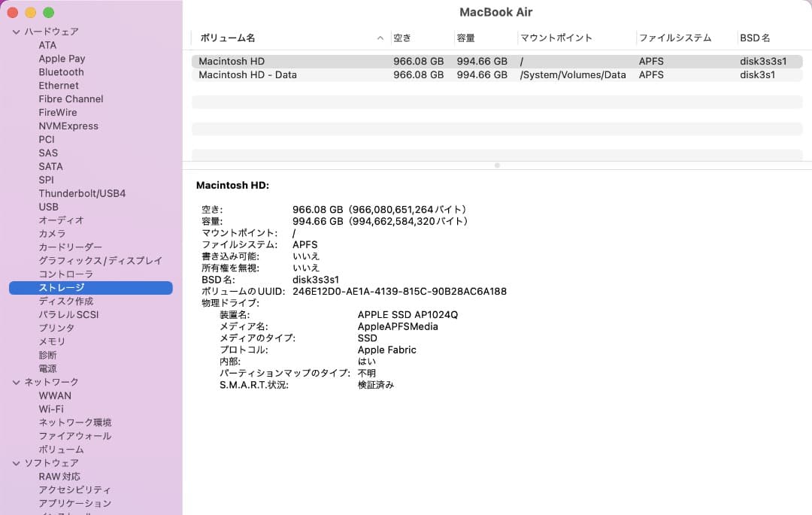Collapse the ソフトウェア sidebar section
812x515 pixels.
[x=15, y=462]
